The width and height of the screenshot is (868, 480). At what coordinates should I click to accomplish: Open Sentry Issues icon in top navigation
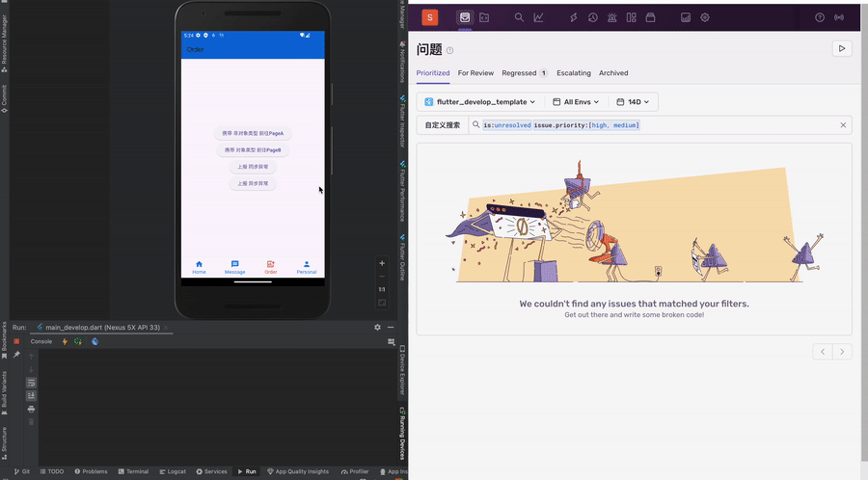point(465,17)
